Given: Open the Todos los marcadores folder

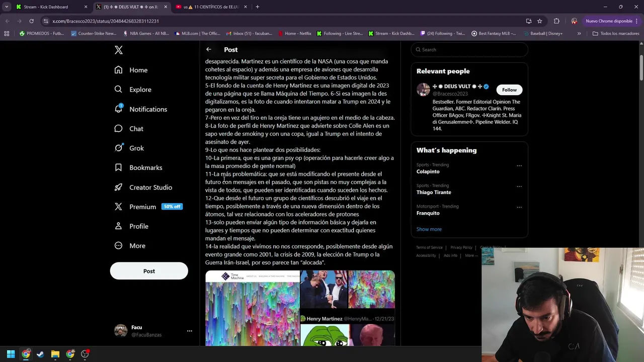Looking at the screenshot, I should (x=615, y=34).
